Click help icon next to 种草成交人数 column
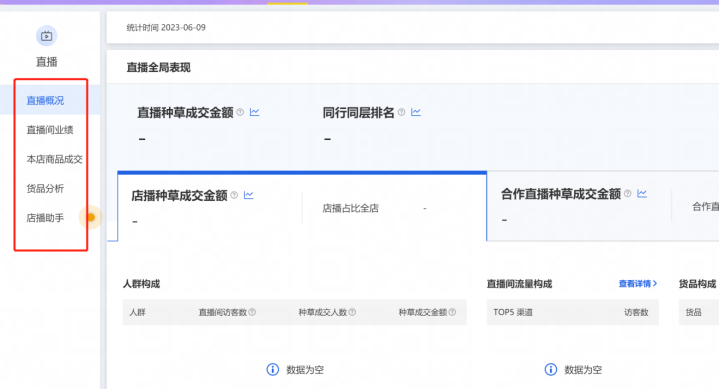 pos(352,312)
